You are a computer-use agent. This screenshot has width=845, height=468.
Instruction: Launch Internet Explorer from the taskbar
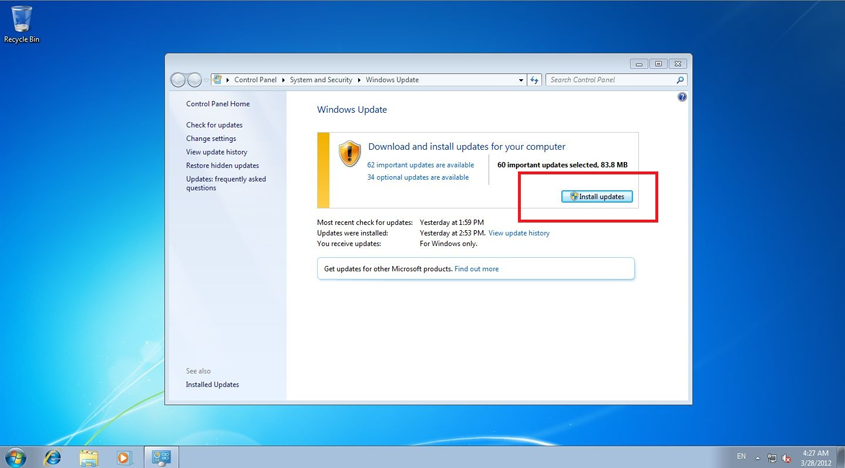click(x=52, y=457)
